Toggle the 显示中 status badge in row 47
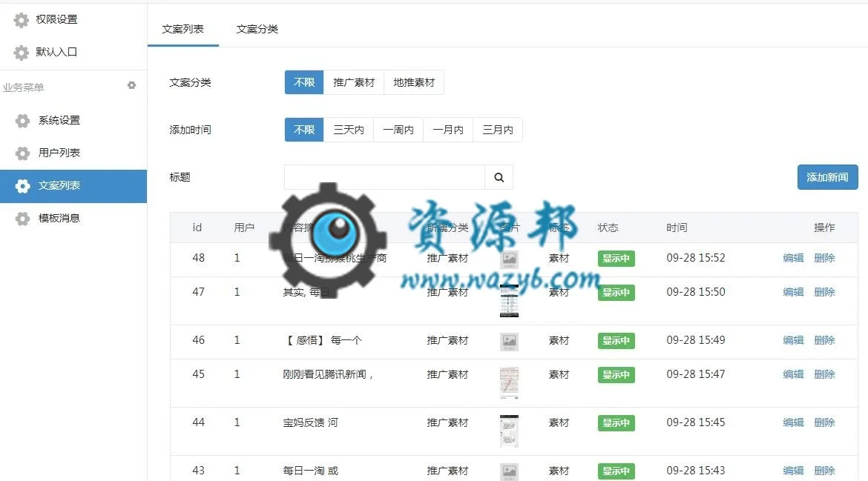This screenshot has width=868, height=481. coord(616,293)
